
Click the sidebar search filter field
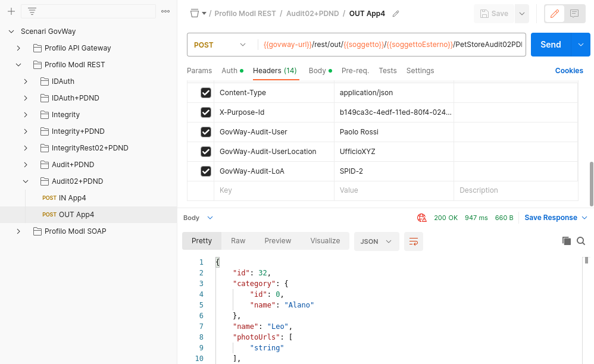(x=88, y=11)
